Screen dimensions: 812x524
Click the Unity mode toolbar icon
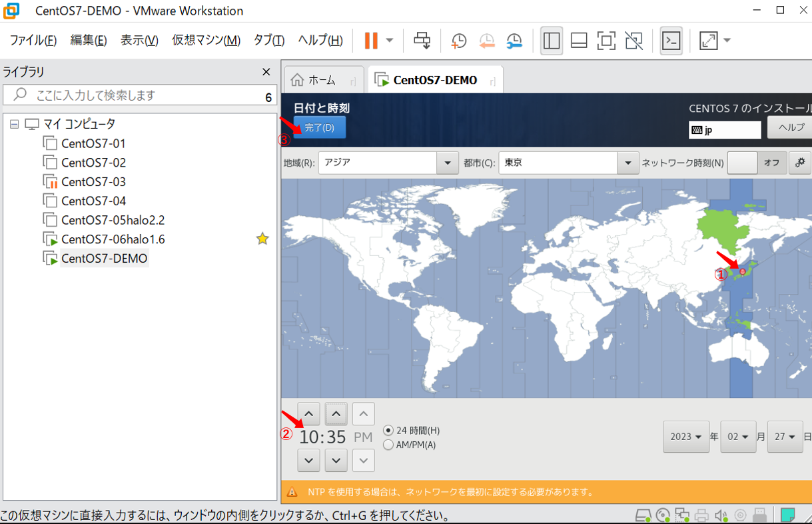pyautogui.click(x=634, y=41)
